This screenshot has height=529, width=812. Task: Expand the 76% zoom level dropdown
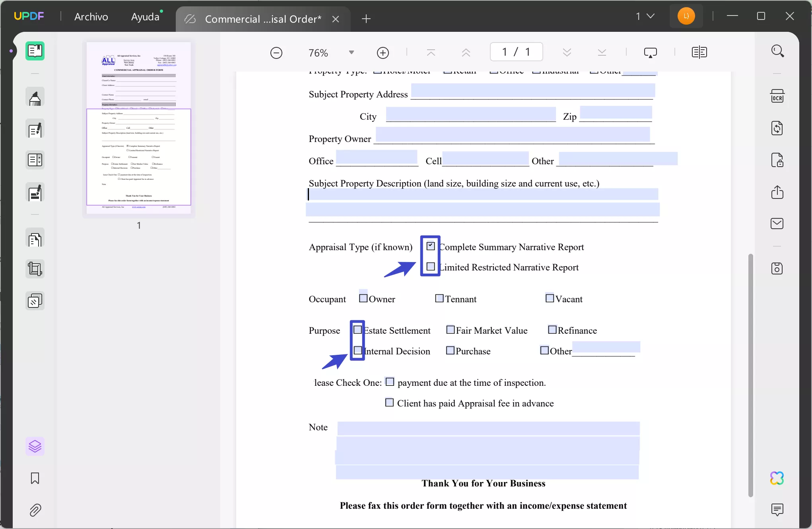tap(352, 53)
